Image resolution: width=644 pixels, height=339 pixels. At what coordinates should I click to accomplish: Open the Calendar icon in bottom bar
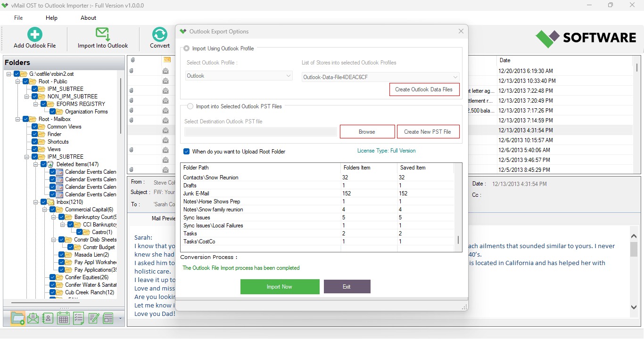coord(63,318)
